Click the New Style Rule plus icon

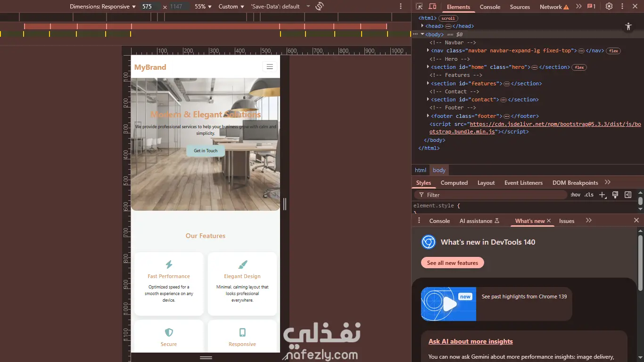tap(602, 195)
